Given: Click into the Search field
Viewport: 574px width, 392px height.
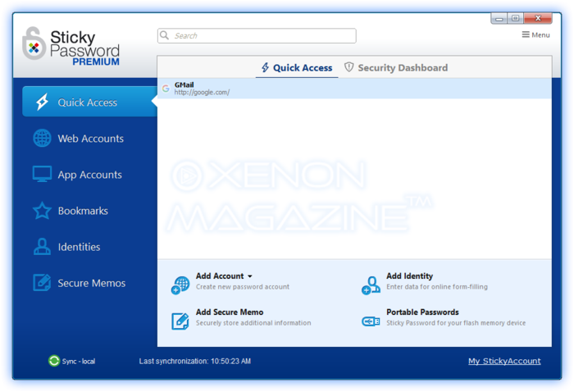Looking at the screenshot, I should pyautogui.click(x=257, y=35).
